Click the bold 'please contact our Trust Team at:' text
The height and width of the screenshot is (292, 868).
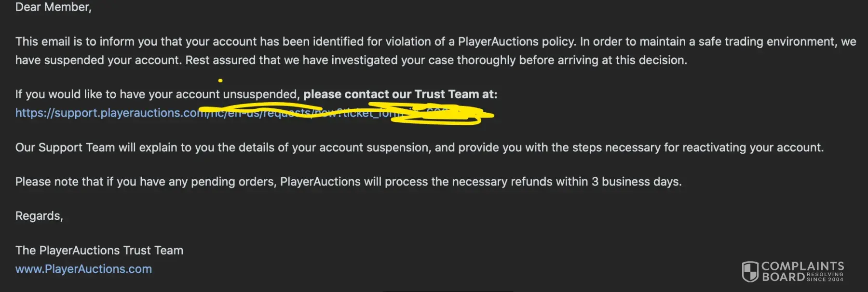click(x=400, y=94)
